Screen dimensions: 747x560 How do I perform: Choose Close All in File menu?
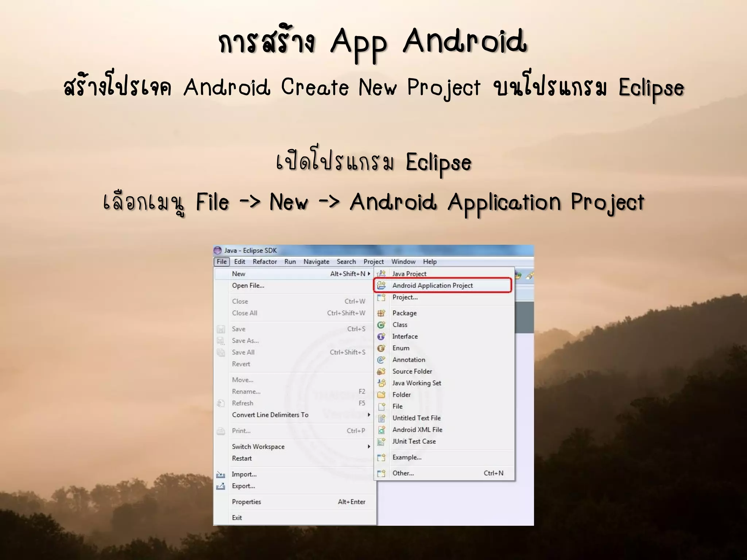[x=295, y=313]
